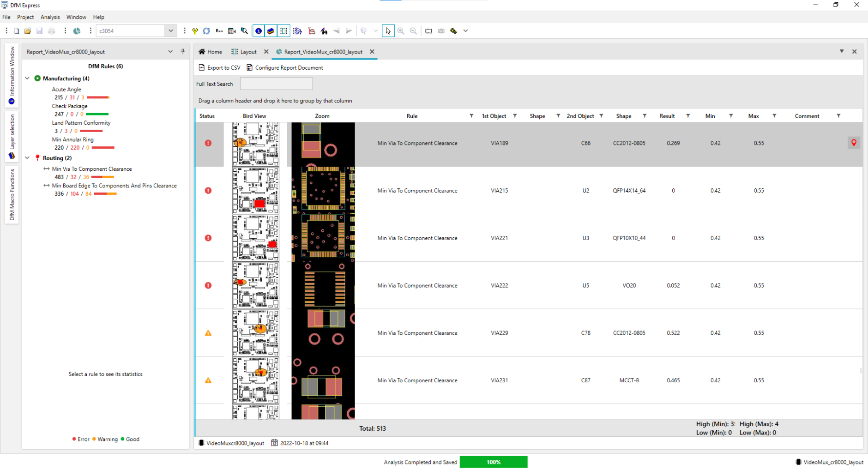868x470 pixels.
Task: Click the camera capture icon in the toolbar
Action: click(441, 31)
